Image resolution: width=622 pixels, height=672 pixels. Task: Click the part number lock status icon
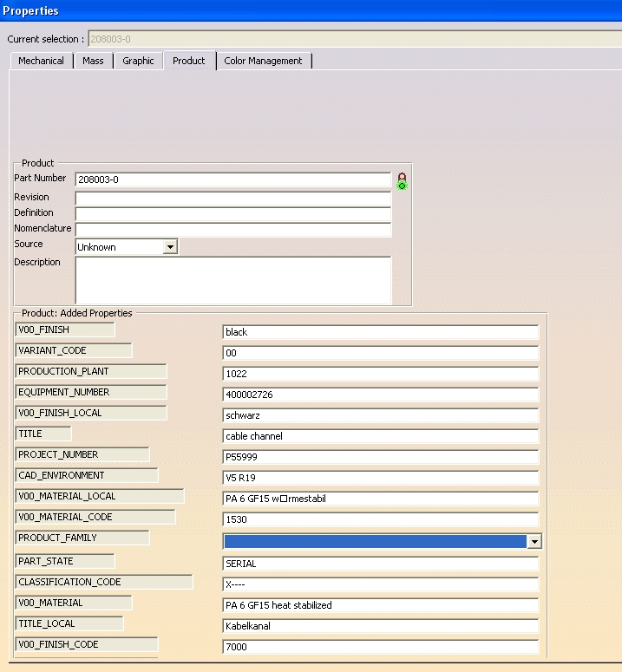[x=402, y=181]
